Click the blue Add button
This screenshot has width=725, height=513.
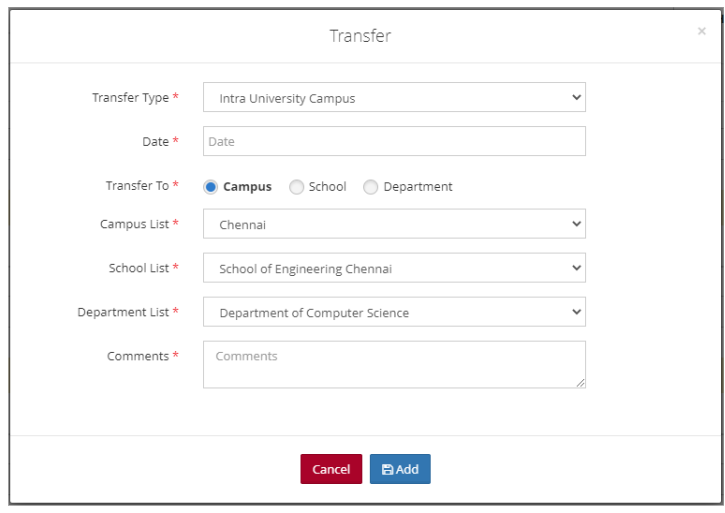tap(400, 469)
